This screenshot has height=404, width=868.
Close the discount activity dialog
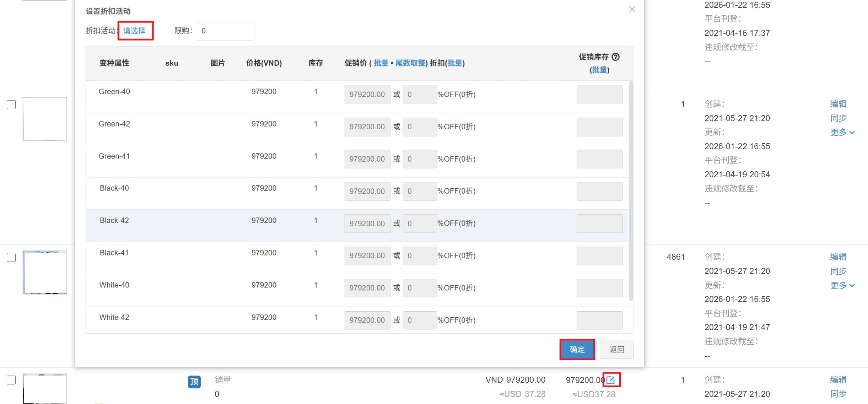click(632, 9)
